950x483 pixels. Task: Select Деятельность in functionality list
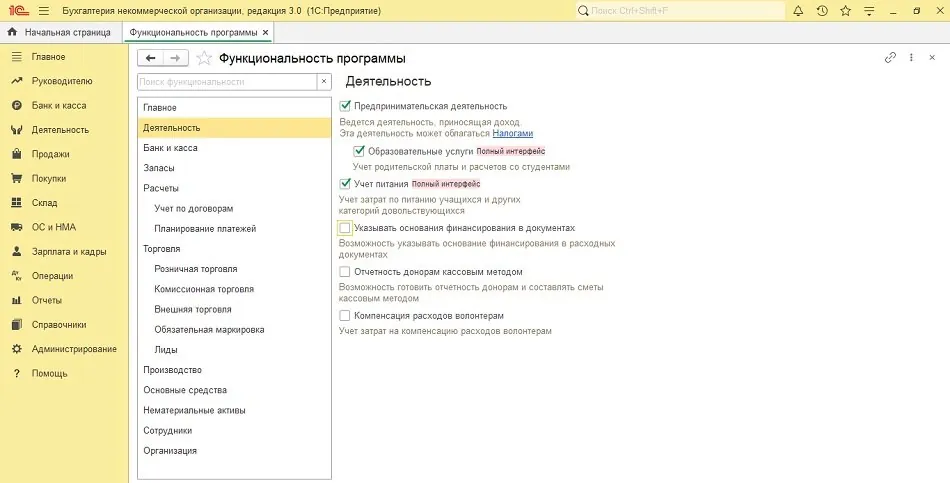click(234, 128)
